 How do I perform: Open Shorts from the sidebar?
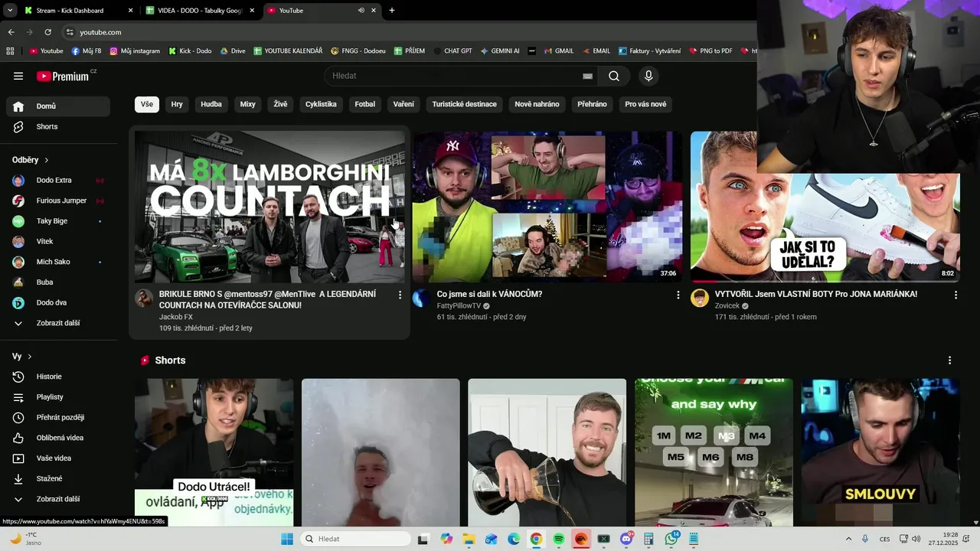(x=58, y=126)
